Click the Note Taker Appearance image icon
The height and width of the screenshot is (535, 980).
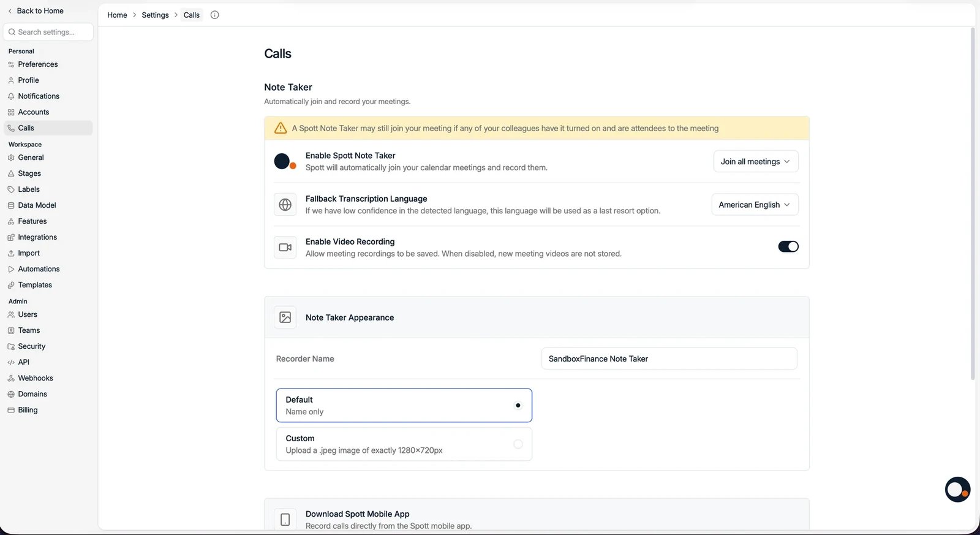285,317
